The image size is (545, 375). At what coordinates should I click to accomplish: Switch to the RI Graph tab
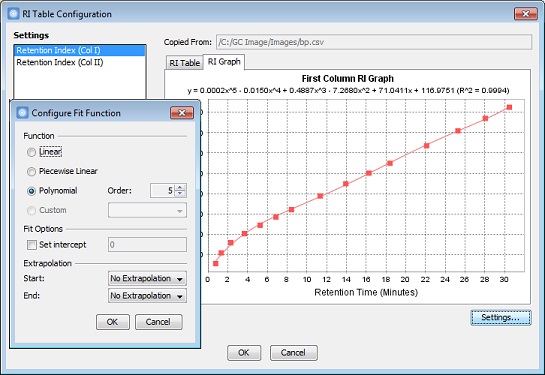pos(224,62)
